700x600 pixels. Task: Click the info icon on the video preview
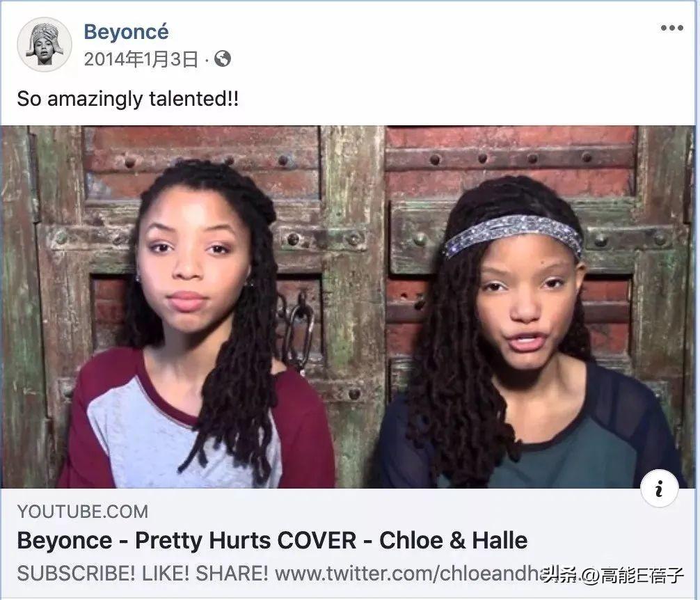point(659,488)
